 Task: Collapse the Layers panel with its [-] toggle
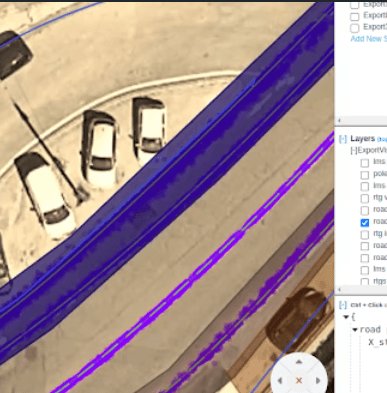tap(343, 139)
